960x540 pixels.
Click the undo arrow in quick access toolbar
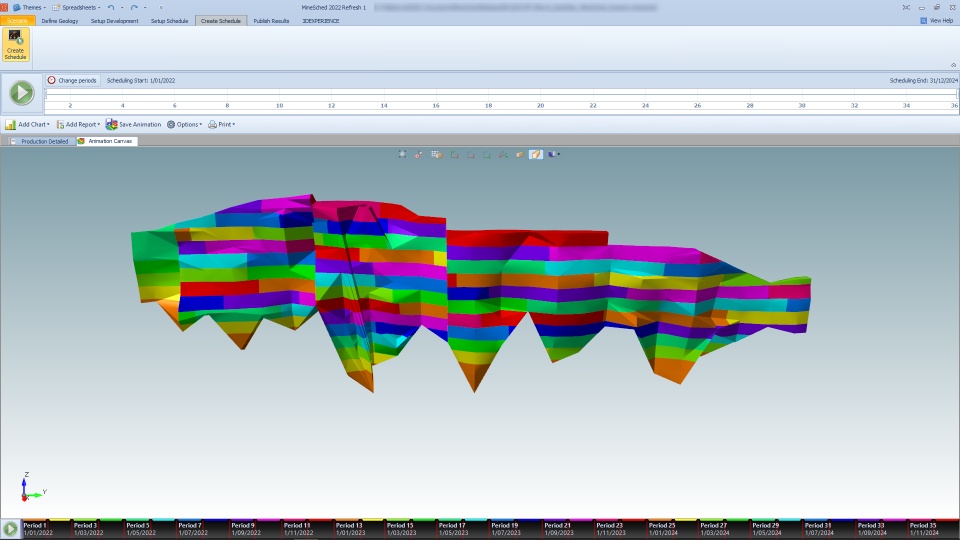pyautogui.click(x=111, y=7)
